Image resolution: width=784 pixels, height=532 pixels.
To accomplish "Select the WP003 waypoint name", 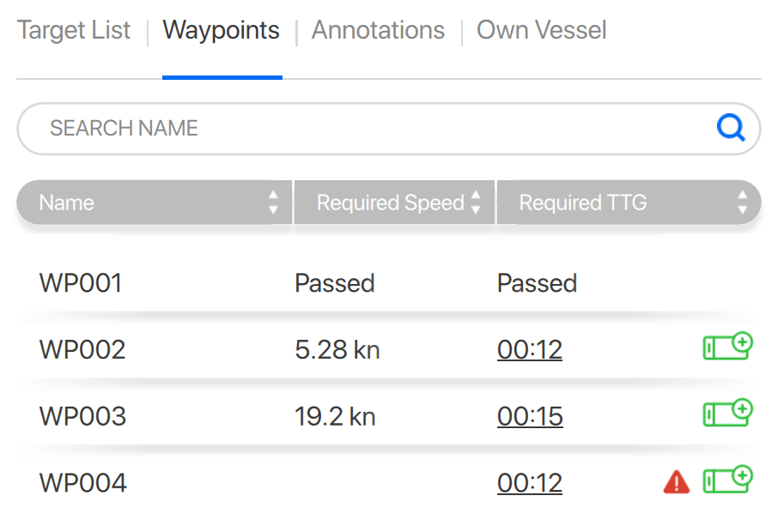I will click(x=82, y=417).
